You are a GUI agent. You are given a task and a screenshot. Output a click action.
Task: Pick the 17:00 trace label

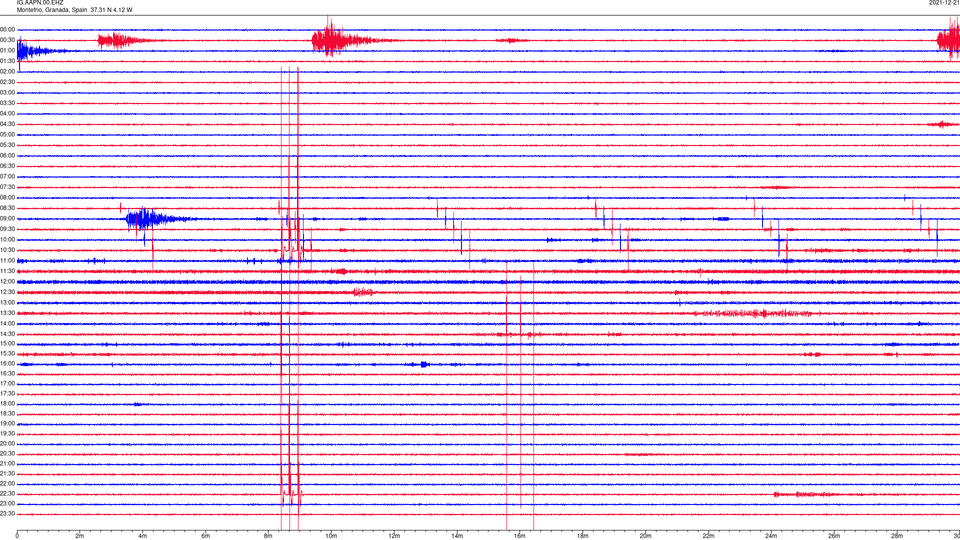[x=7, y=383]
